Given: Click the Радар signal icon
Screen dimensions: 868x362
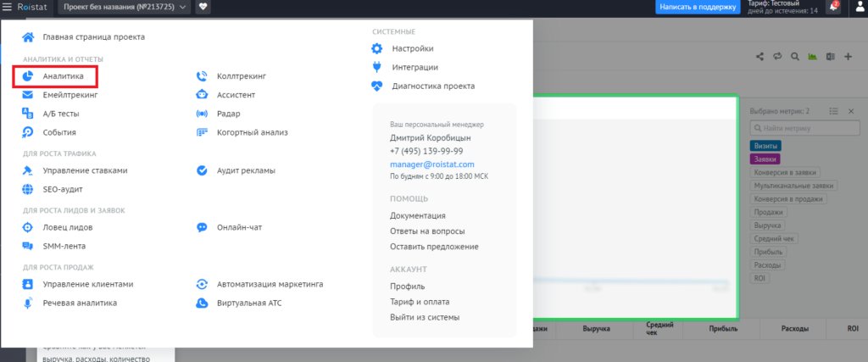Looking at the screenshot, I should [x=202, y=114].
